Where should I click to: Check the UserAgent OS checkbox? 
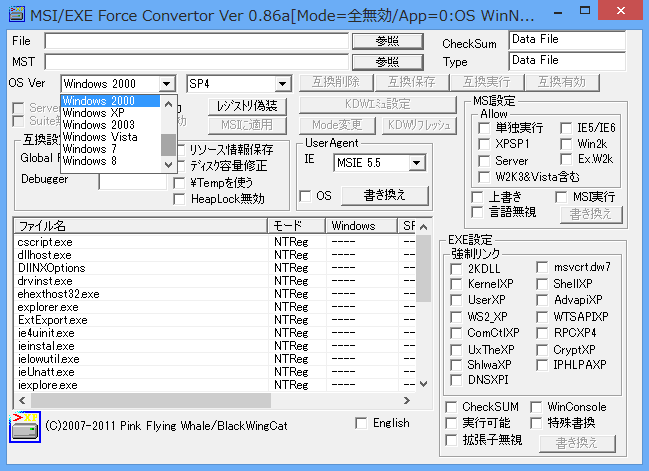pos(305,196)
